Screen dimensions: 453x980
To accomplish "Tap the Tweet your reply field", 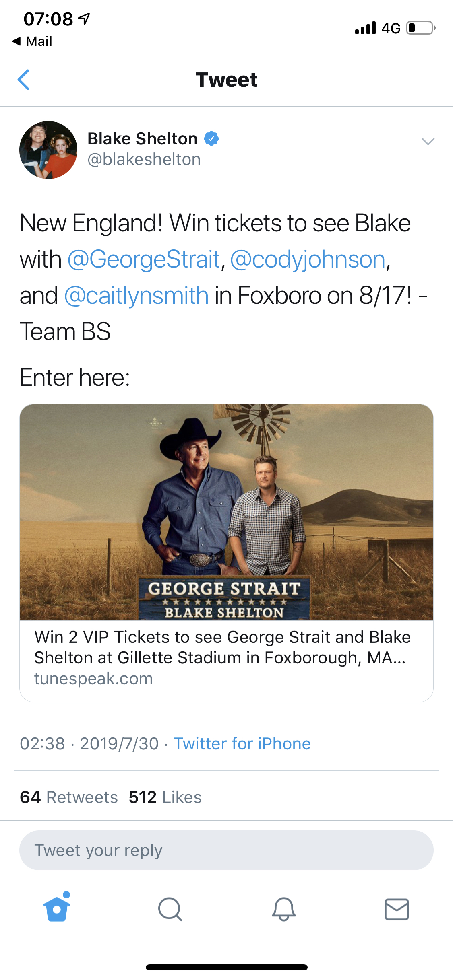I will click(226, 850).
